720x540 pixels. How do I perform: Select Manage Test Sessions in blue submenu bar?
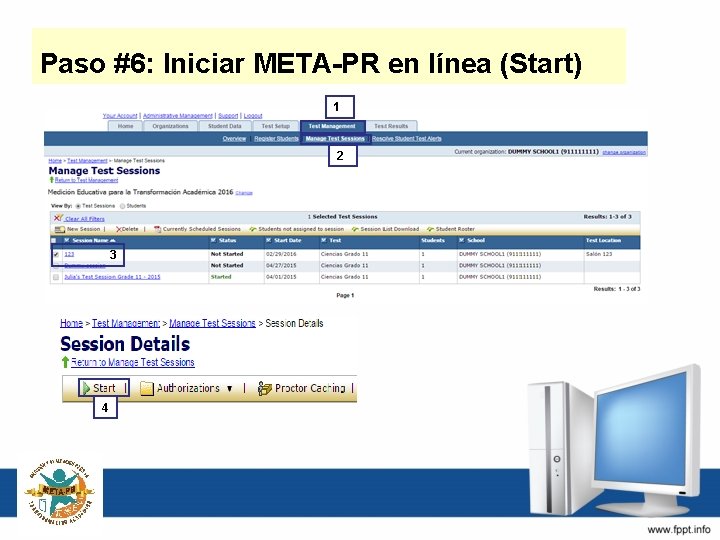[x=335, y=138]
